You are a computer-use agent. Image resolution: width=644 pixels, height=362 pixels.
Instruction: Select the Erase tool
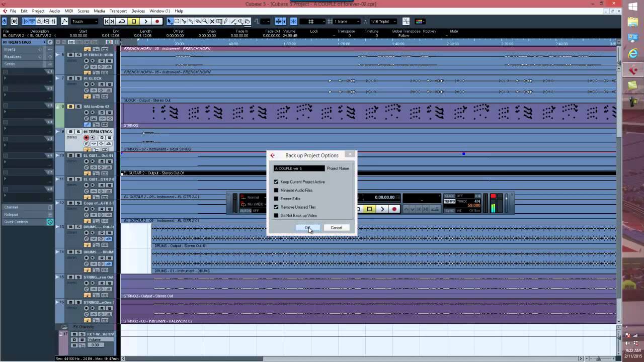[x=198, y=21]
